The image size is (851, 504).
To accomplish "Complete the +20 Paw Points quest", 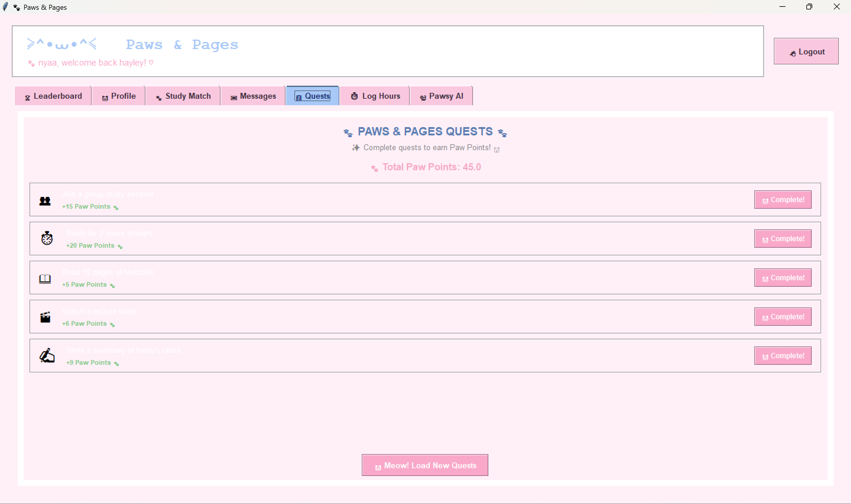I will [783, 239].
